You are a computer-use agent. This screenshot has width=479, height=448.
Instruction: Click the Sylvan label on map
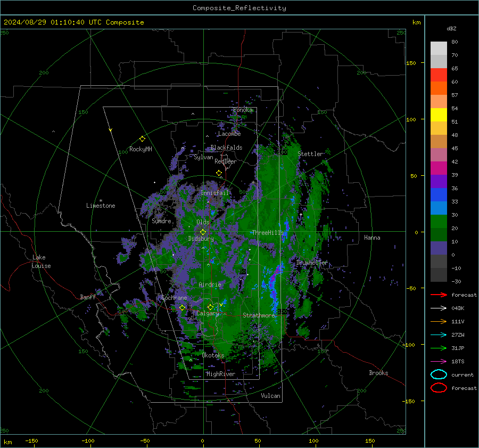pyautogui.click(x=203, y=157)
